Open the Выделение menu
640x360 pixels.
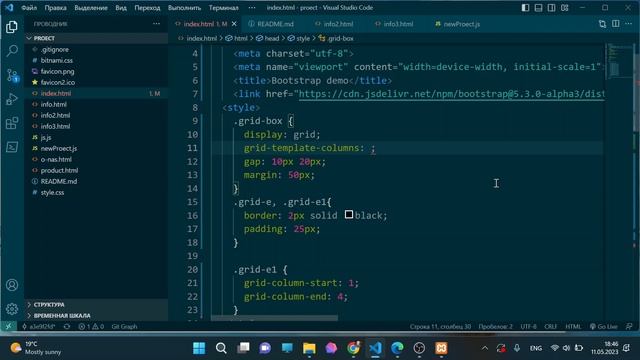click(91, 8)
